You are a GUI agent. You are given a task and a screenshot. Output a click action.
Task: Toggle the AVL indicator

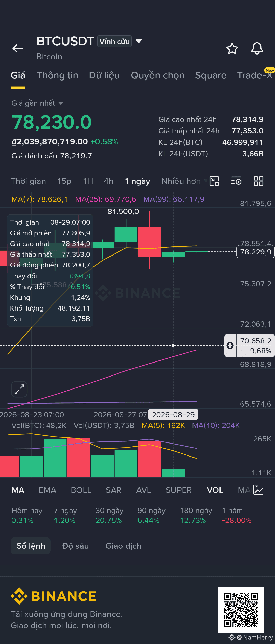144,490
